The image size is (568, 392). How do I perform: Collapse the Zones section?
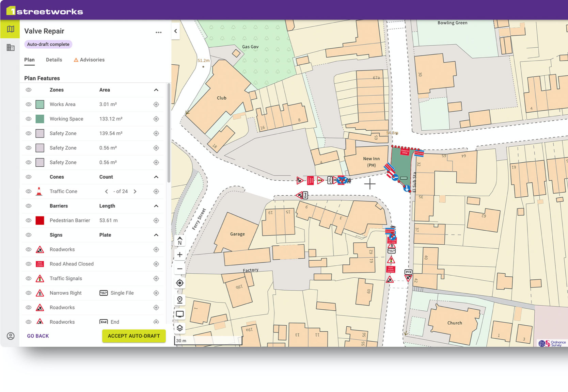[156, 90]
